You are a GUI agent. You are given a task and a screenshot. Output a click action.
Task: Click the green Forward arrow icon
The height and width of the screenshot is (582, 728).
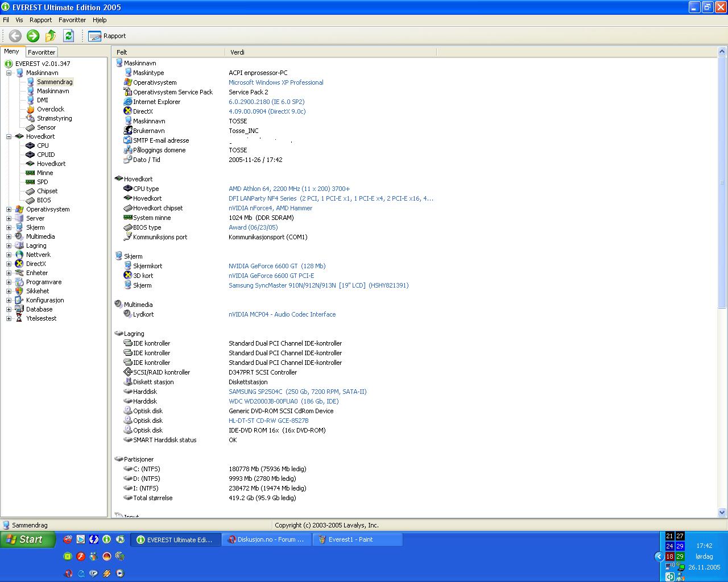(33, 36)
